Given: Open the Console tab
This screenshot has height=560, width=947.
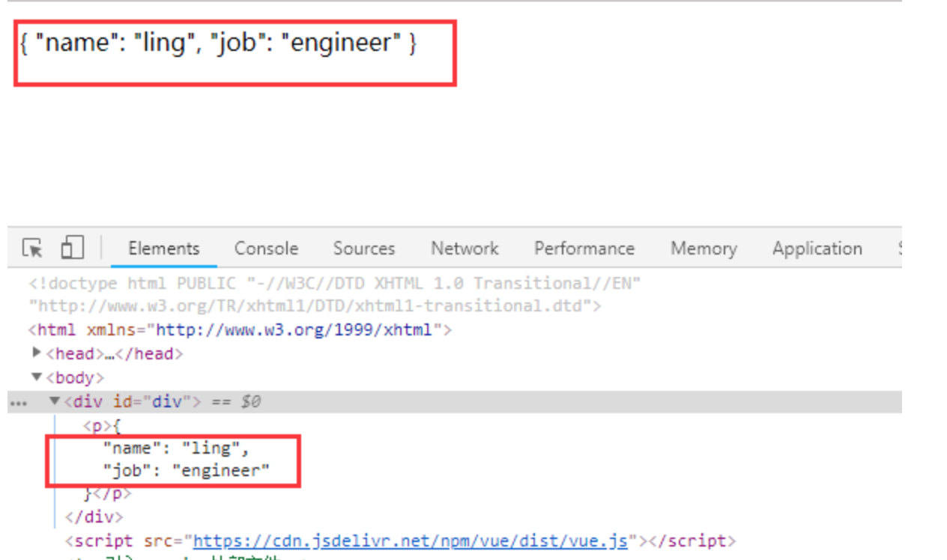Looking at the screenshot, I should (x=266, y=249).
